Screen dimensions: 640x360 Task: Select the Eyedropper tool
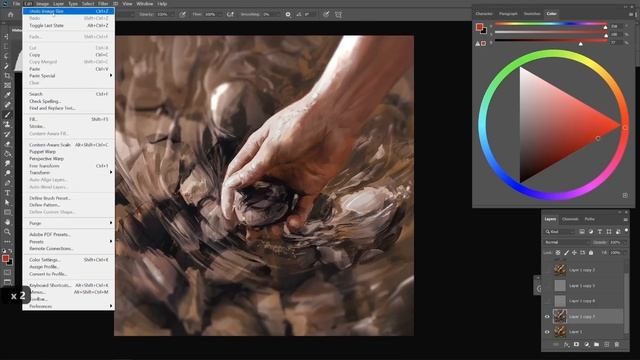click(7, 95)
